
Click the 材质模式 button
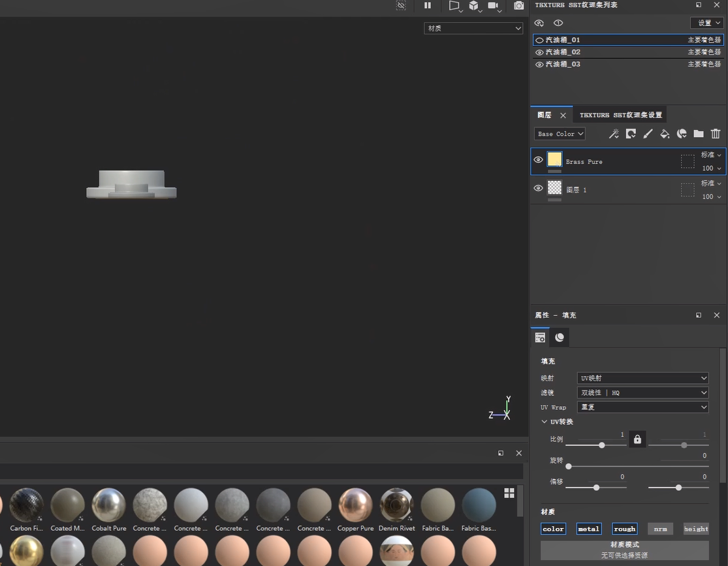tap(624, 549)
